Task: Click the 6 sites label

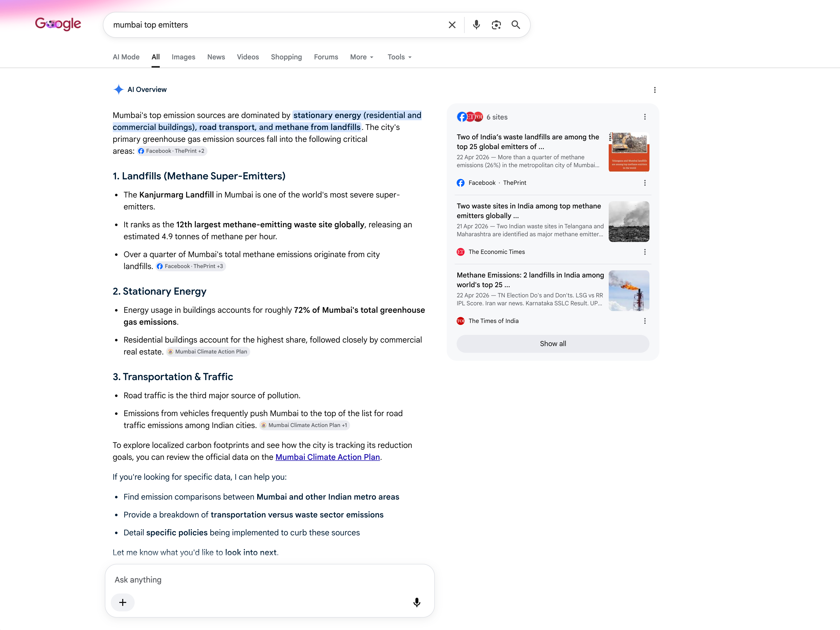Action: (497, 117)
